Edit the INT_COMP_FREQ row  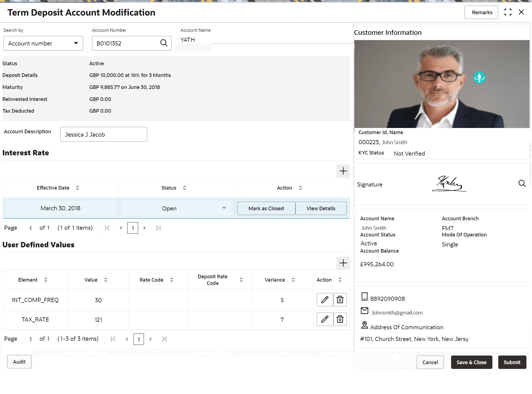325,300
